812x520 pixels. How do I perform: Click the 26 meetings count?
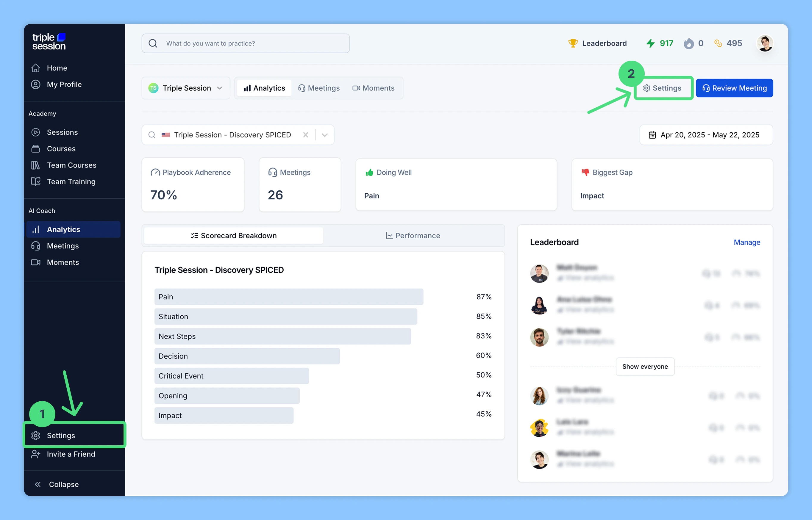coord(275,195)
